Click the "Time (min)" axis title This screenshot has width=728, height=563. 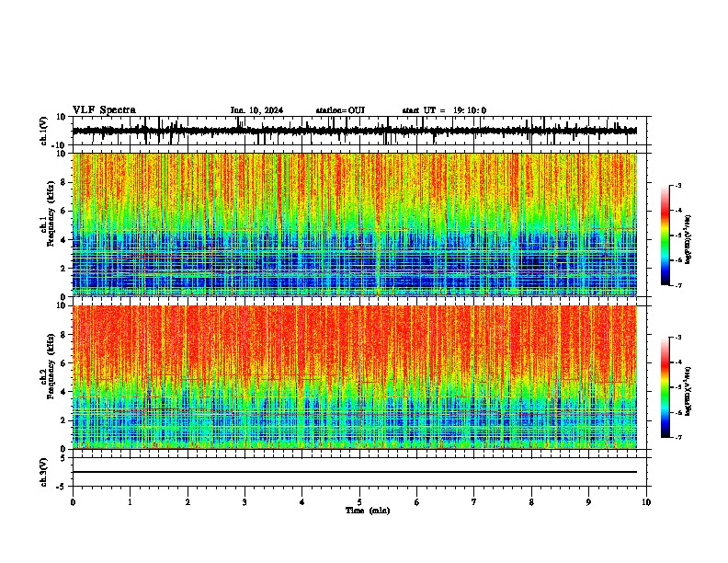pyautogui.click(x=368, y=511)
